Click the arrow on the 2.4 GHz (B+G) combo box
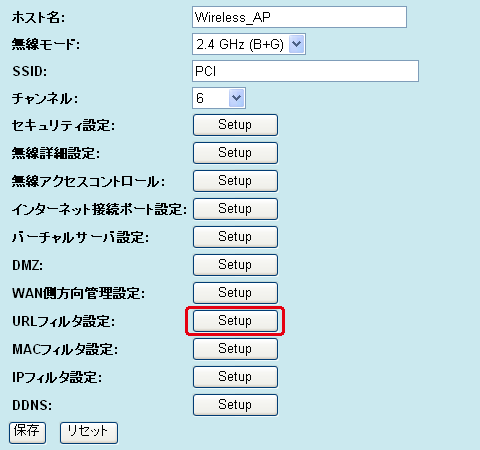This screenshot has height=450, width=480. pos(296,44)
